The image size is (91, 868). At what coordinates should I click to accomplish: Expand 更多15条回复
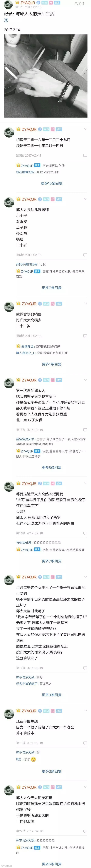pyautogui.click(x=52, y=183)
